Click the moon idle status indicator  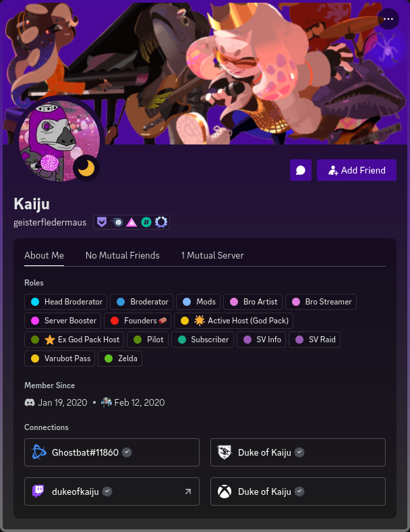point(86,168)
